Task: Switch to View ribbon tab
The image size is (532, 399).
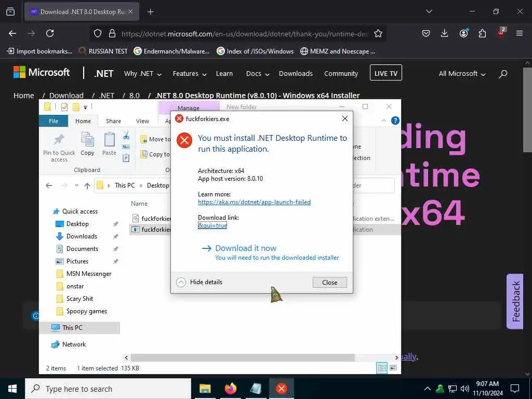Action: point(142,121)
